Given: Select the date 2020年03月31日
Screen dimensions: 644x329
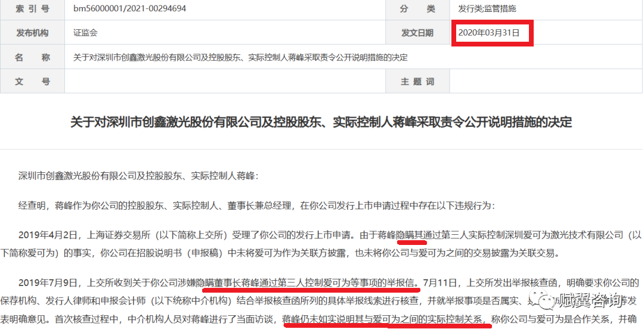Looking at the screenshot, I should point(489,32).
